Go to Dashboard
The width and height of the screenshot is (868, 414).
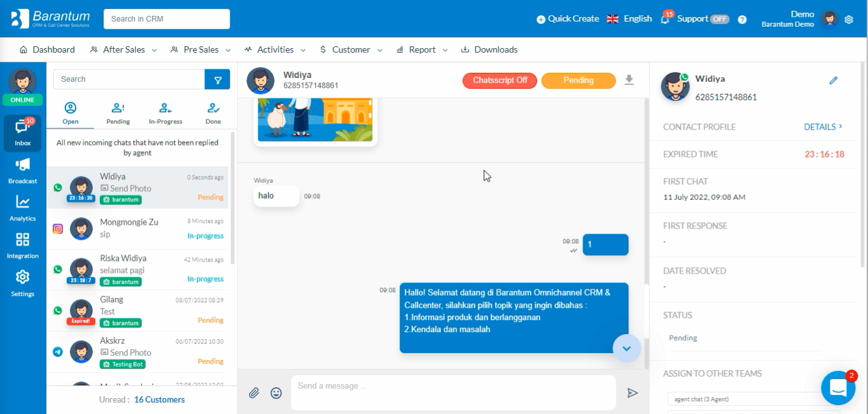pos(47,50)
